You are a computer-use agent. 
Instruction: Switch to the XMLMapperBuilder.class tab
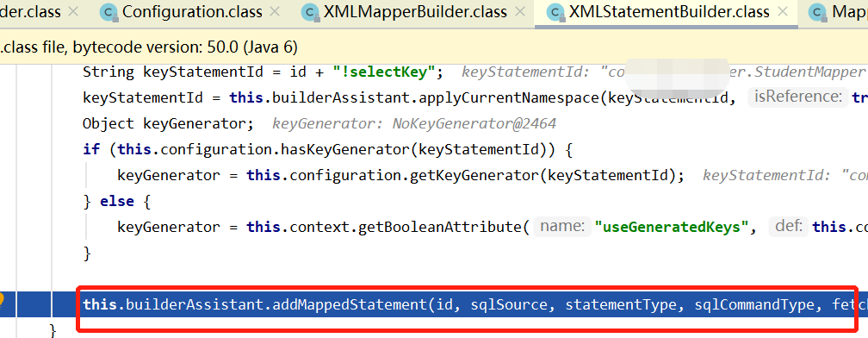pyautogui.click(x=416, y=11)
